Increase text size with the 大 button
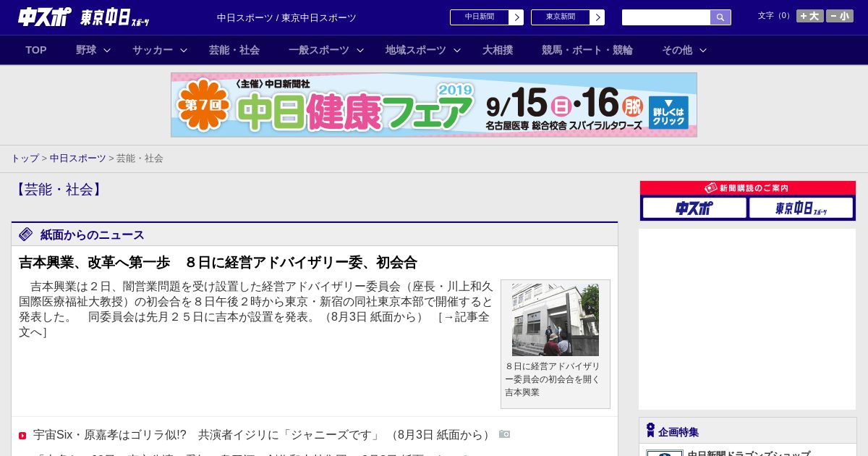Image resolution: width=868 pixels, height=456 pixels. 810,16
